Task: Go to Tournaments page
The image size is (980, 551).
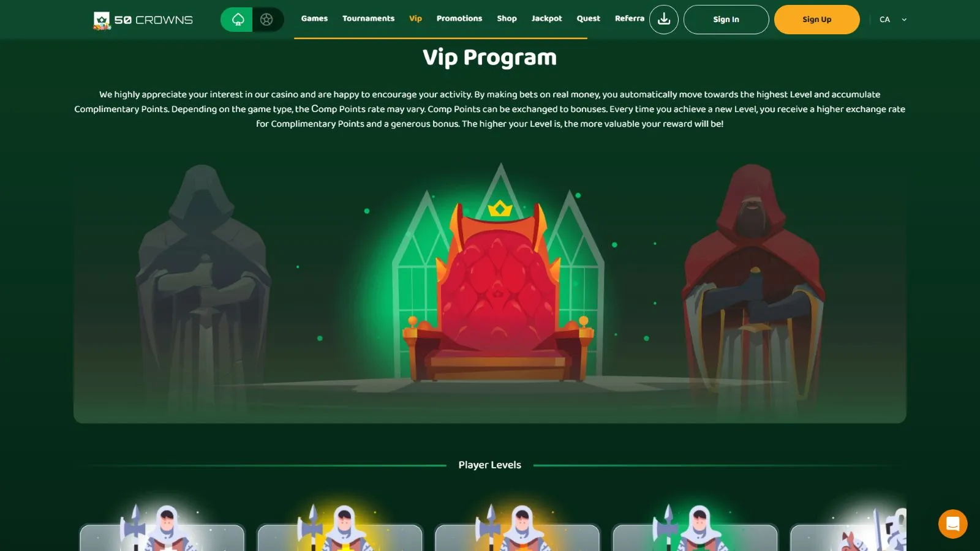Action: pyautogui.click(x=368, y=18)
